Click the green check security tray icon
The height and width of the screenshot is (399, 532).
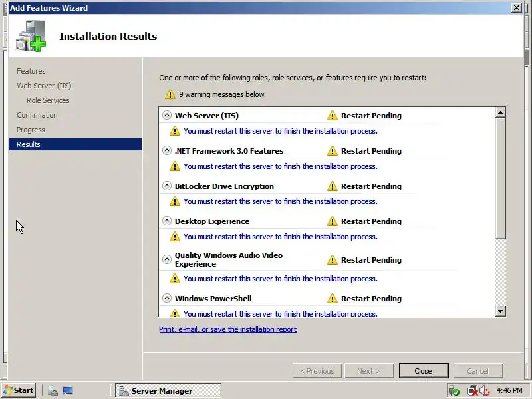point(454,391)
